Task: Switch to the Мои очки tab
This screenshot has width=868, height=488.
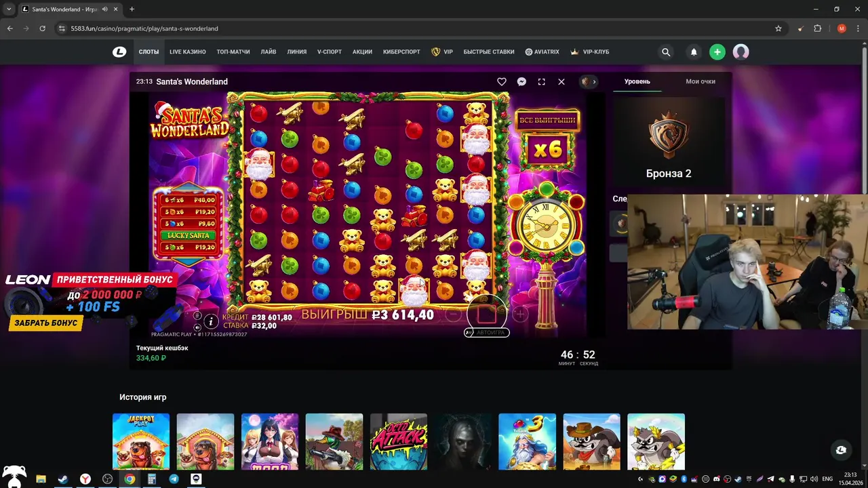Action: 701,81
